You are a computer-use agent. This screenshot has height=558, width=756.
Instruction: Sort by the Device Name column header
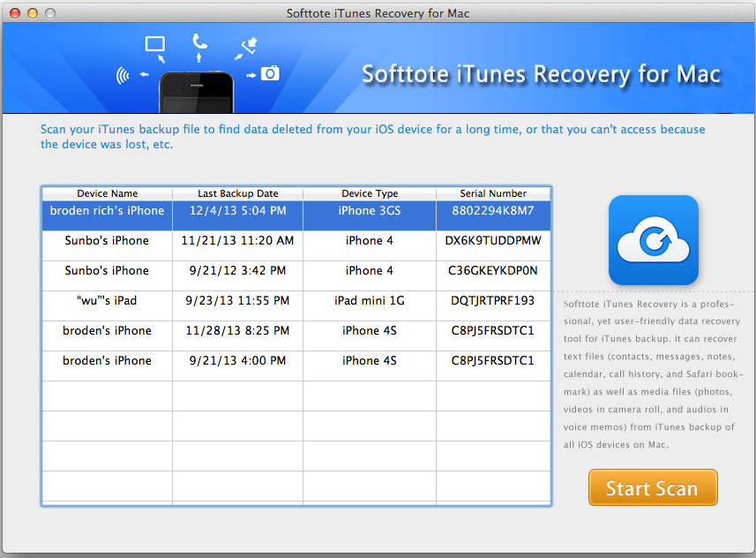coord(107,193)
